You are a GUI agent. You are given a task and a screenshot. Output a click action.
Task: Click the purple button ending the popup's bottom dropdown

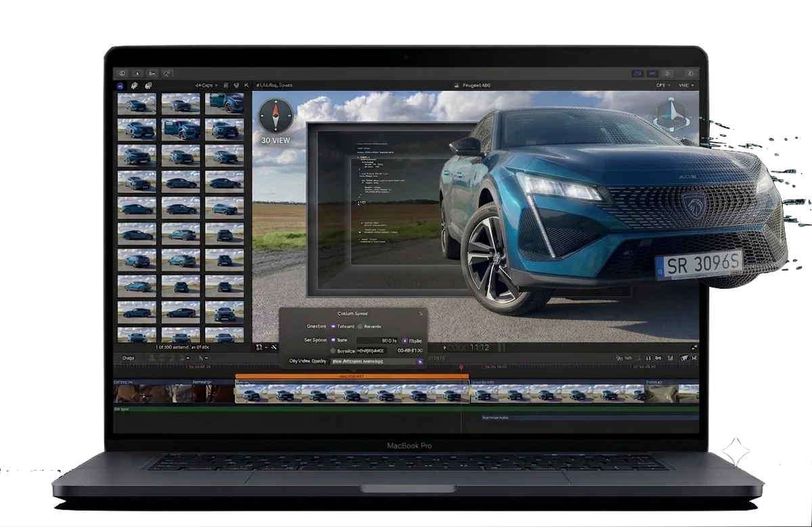pyautogui.click(x=420, y=361)
